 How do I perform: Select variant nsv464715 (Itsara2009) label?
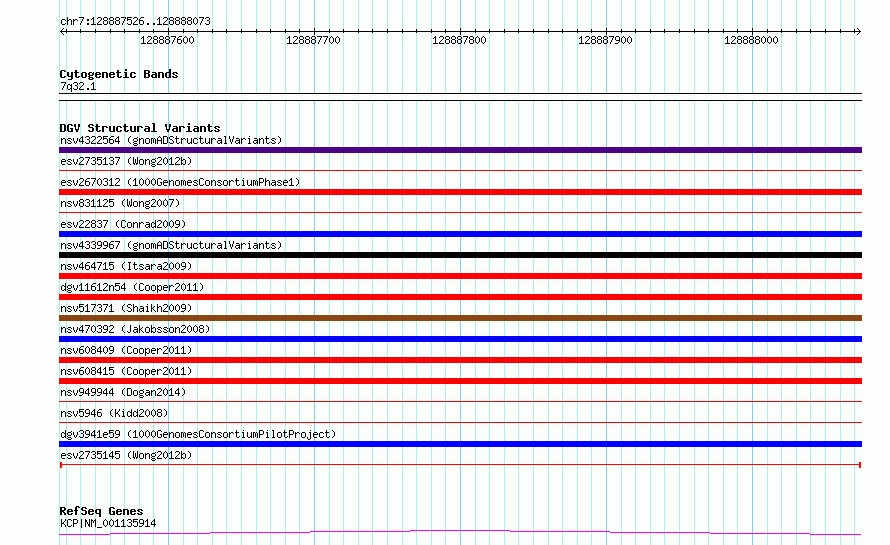(126, 266)
